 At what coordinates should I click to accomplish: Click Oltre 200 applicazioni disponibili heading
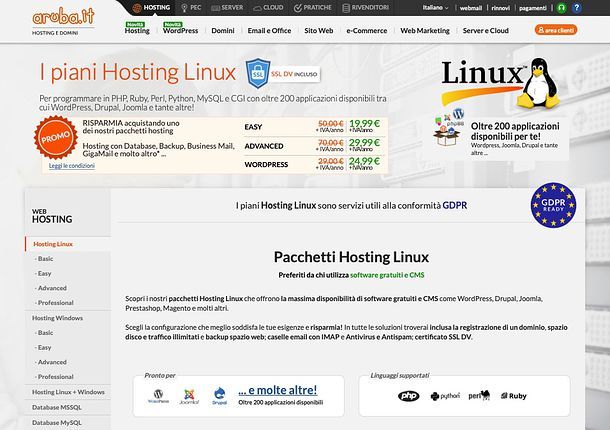(x=515, y=131)
